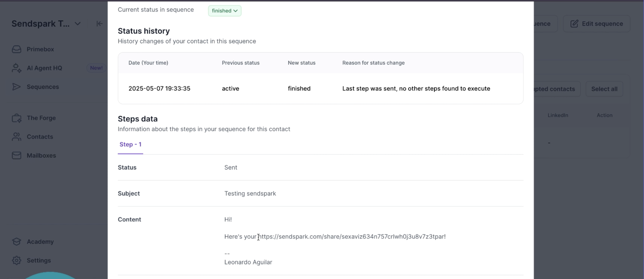Click the Settings gear icon
Screen dimensions: 644x279
pos(16,261)
